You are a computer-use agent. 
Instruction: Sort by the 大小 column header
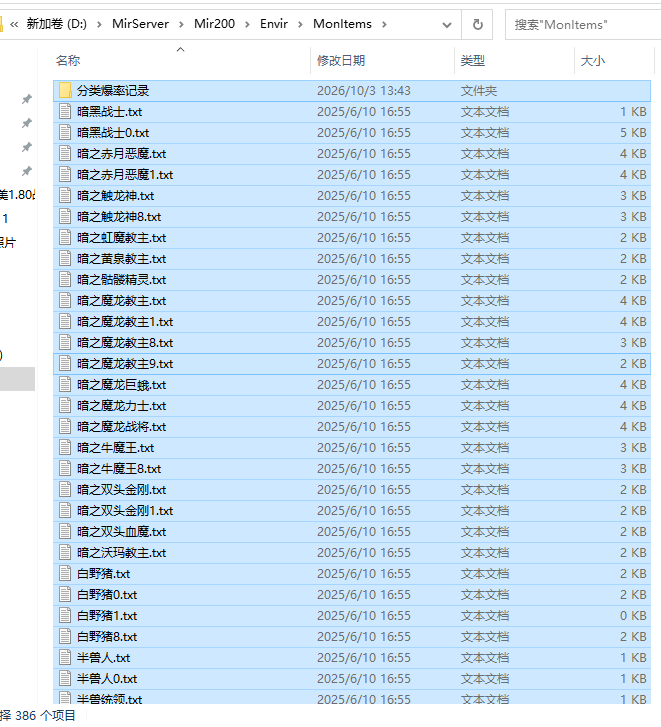(593, 60)
